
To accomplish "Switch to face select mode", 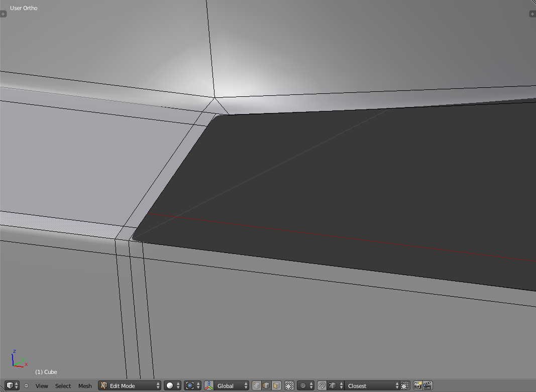I will 276,385.
